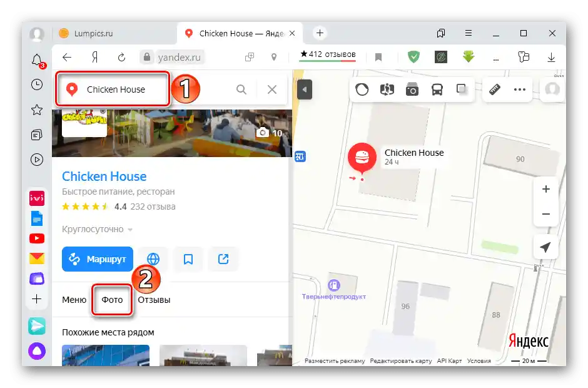
Task: Bookmark page with address bar flag
Action: [378, 58]
